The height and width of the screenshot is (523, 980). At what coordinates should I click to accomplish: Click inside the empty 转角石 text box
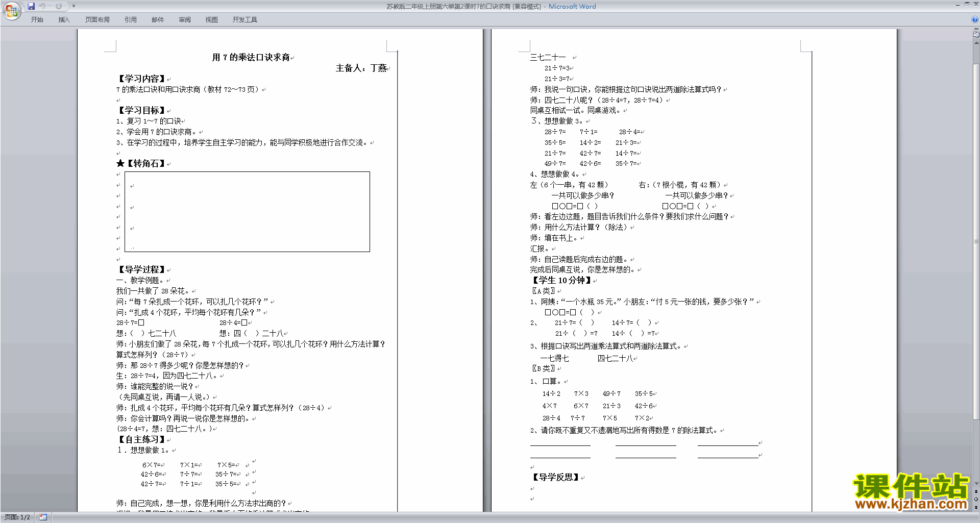point(247,212)
